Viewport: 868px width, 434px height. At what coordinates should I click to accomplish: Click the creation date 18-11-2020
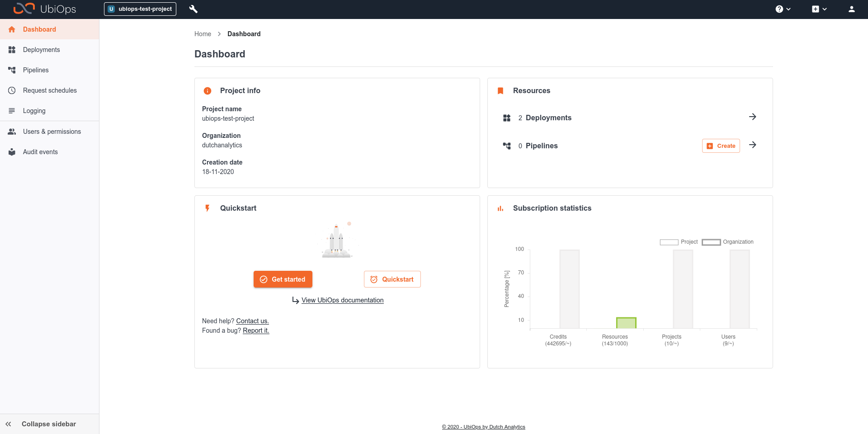(x=218, y=172)
